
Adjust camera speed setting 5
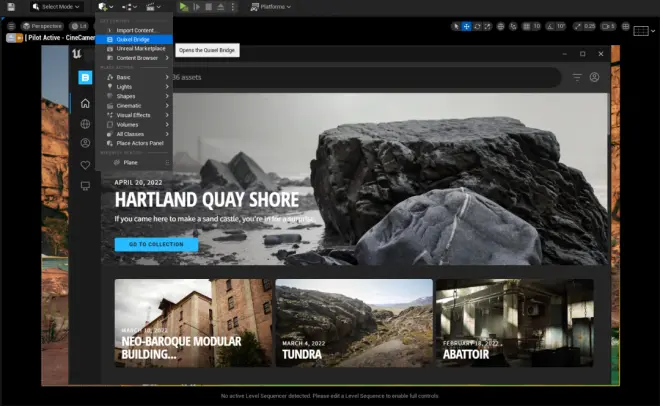(608, 27)
